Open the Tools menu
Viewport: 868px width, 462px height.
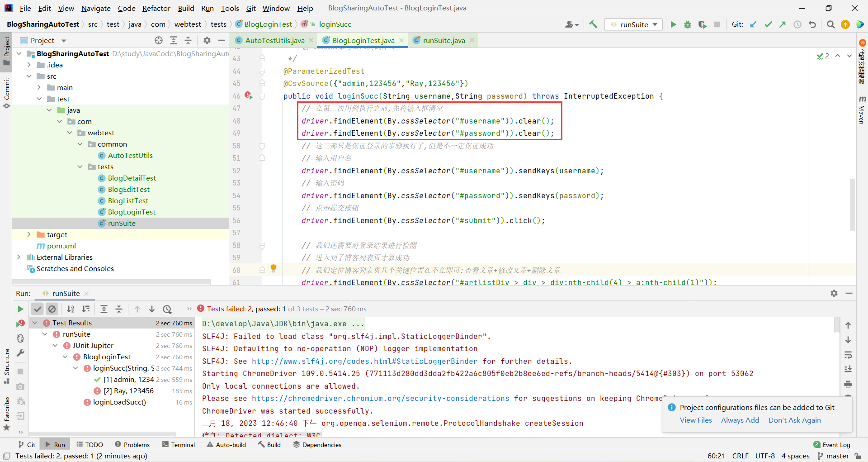click(x=230, y=8)
